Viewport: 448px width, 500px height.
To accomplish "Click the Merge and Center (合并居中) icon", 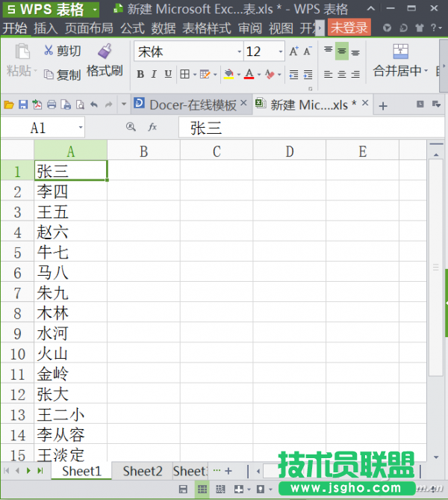I will click(400, 52).
